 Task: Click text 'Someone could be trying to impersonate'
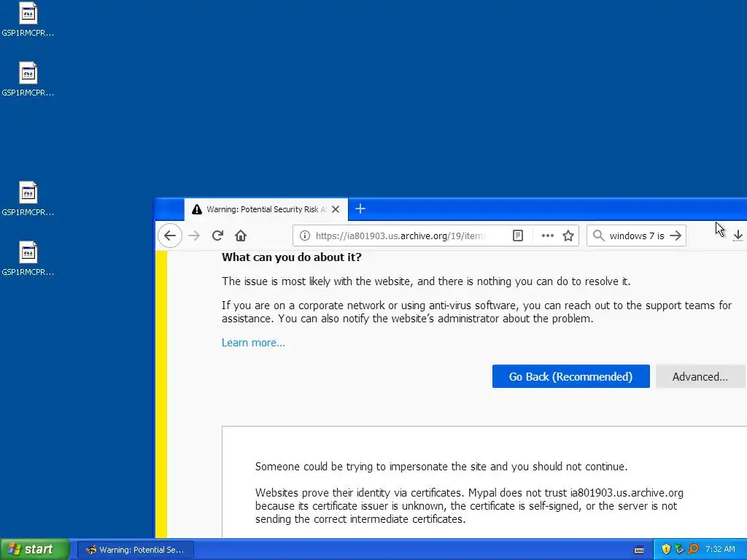(x=352, y=467)
